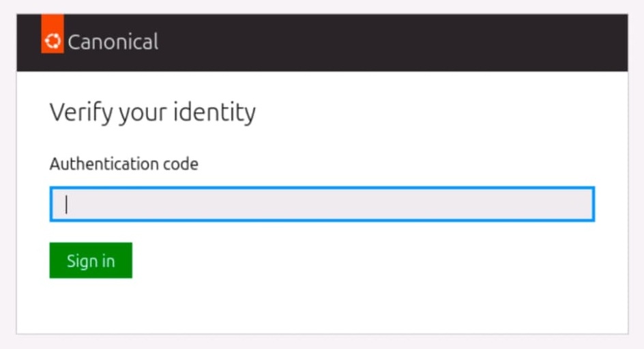The width and height of the screenshot is (644, 349).
Task: Click the white Ubuntu symbol in the orange square
Action: click(53, 41)
